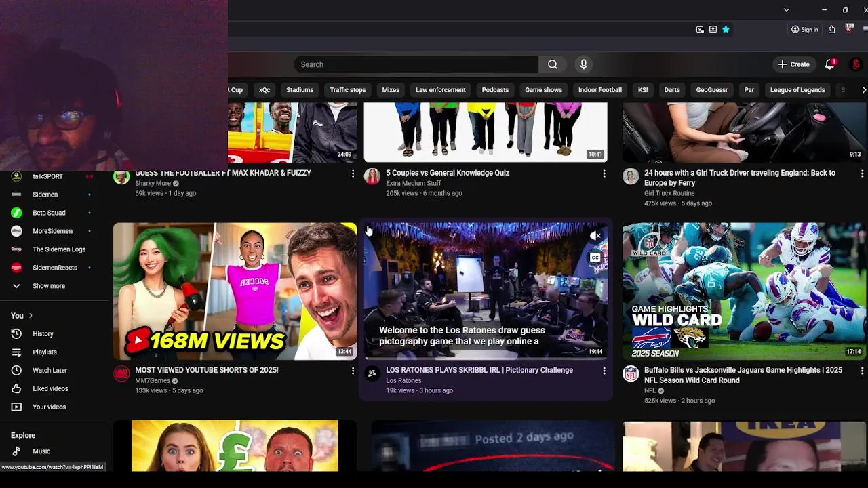Open NFL channel avatar
868x488 pixels.
631,374
